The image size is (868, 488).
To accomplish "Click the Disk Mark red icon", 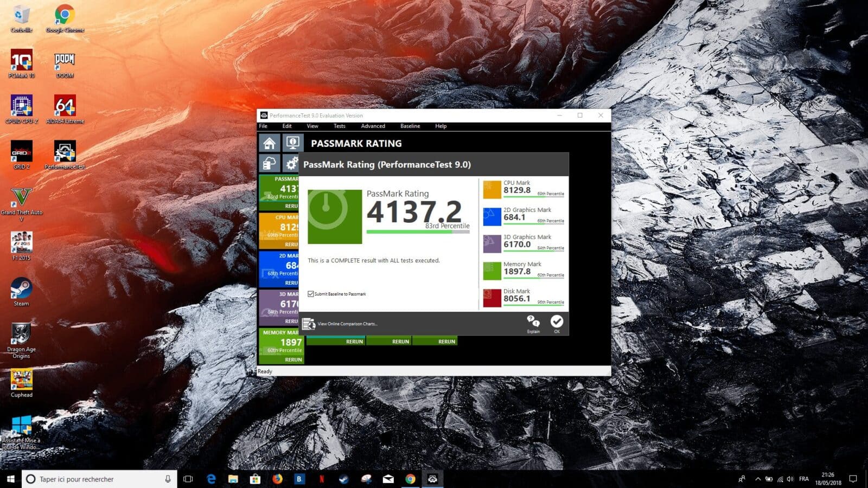I will (492, 298).
